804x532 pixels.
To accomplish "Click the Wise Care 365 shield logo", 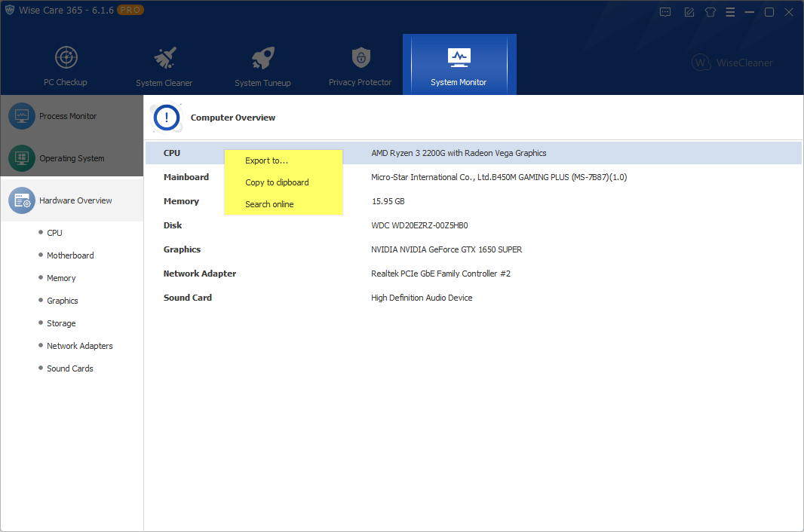I will pos(10,11).
